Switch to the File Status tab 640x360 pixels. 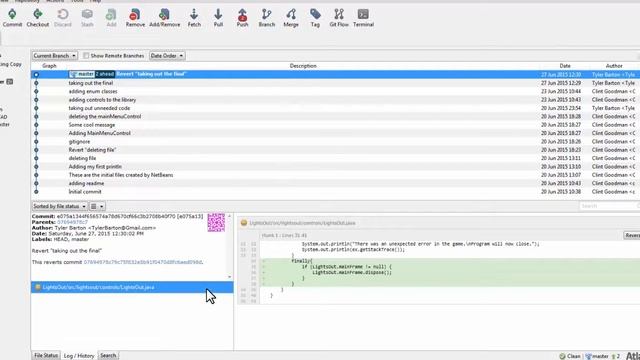pos(46,356)
